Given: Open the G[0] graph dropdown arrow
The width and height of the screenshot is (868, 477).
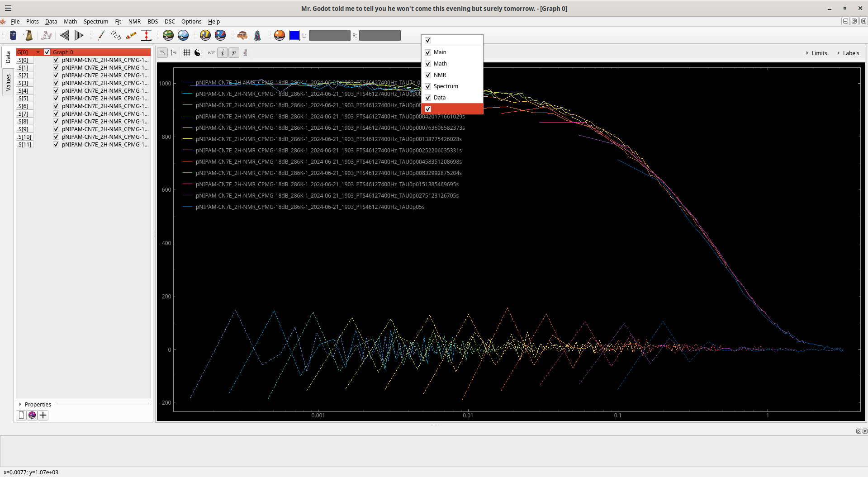Looking at the screenshot, I should click(x=38, y=52).
